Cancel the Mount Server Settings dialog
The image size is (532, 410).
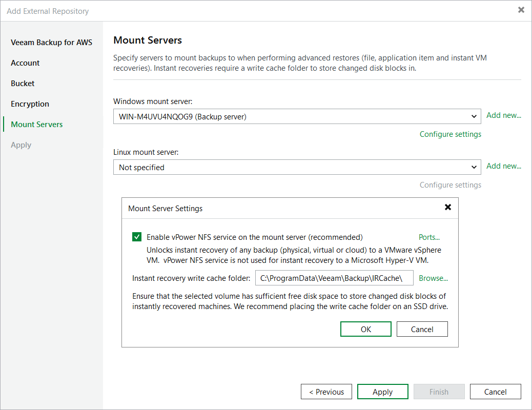422,329
